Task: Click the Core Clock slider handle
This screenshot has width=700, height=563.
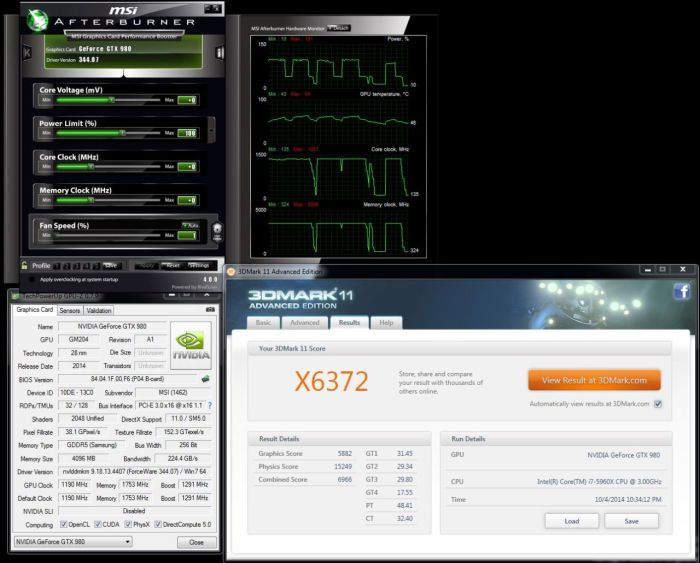Action: 91,167
